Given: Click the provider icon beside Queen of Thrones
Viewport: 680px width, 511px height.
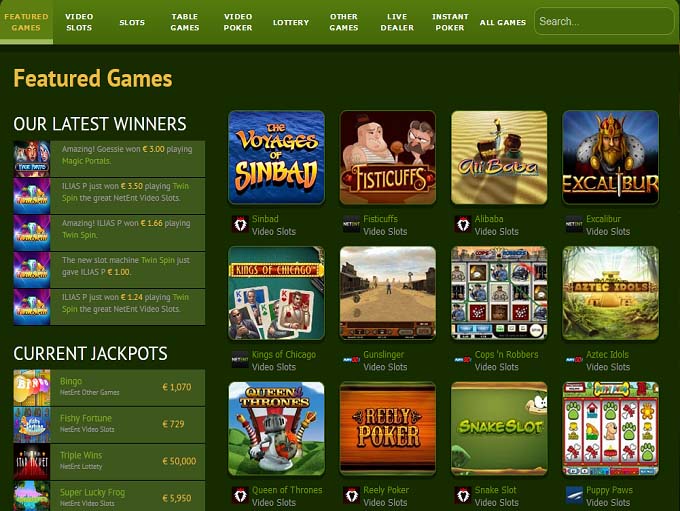Looking at the screenshot, I should tap(240, 495).
